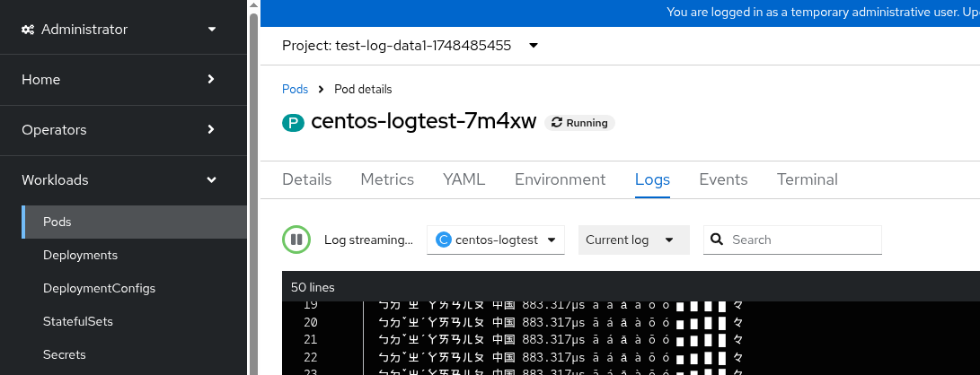Pause log streaming with the pause button
This screenshot has width=980, height=375.
[x=296, y=240]
